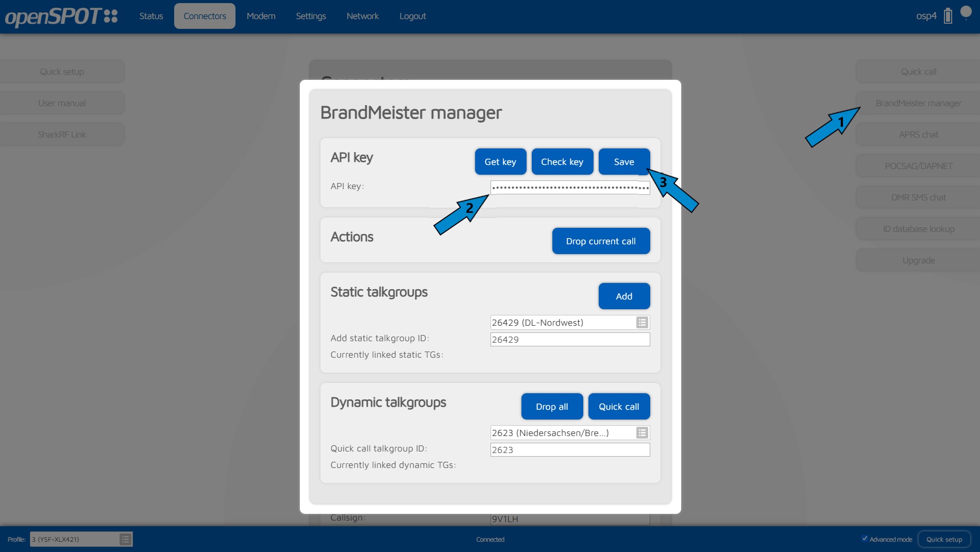The width and height of the screenshot is (980, 552).
Task: Click the API key input field
Action: click(x=569, y=188)
